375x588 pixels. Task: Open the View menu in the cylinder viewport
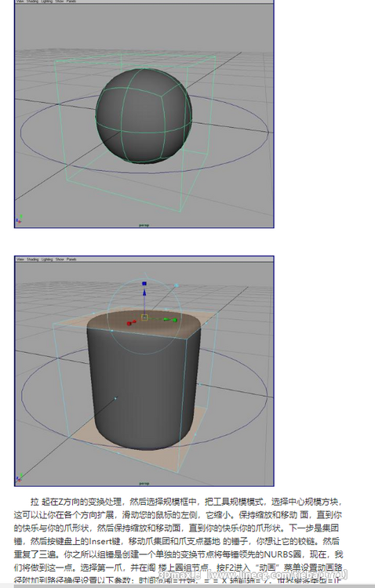(x=20, y=260)
